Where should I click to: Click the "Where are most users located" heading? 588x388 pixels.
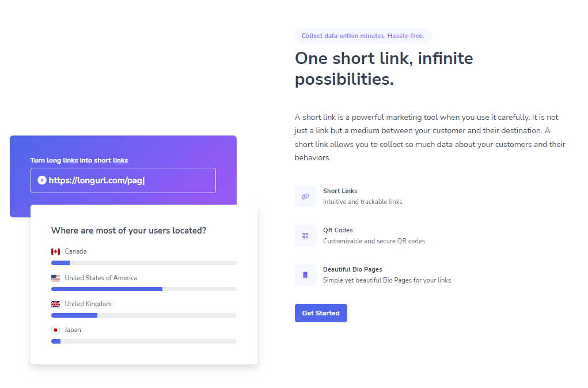(x=128, y=231)
